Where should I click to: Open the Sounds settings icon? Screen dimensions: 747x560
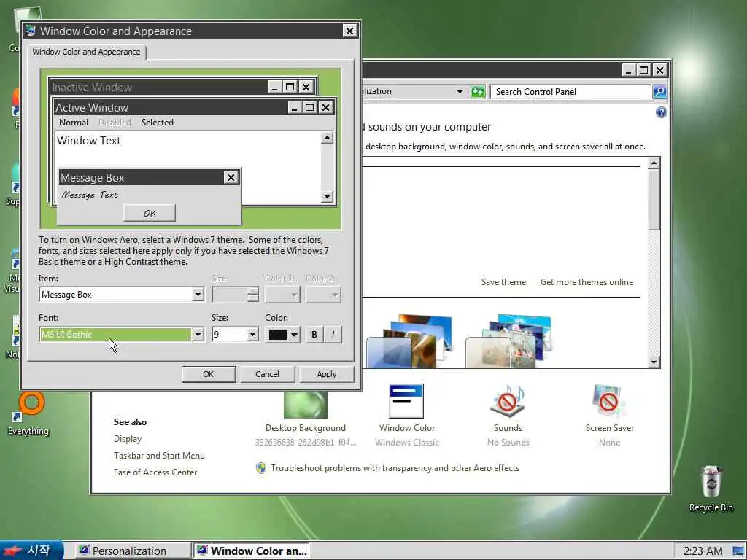508,402
